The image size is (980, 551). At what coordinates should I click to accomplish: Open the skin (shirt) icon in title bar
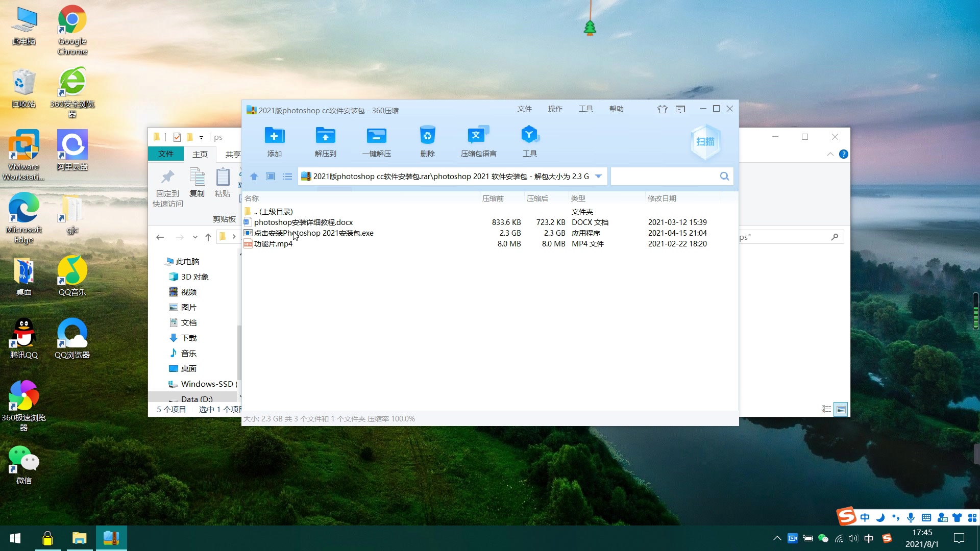tap(663, 109)
